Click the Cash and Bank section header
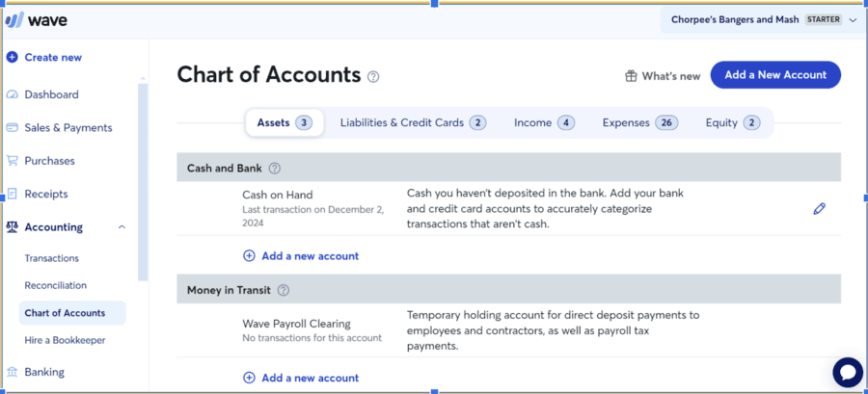 click(x=508, y=168)
